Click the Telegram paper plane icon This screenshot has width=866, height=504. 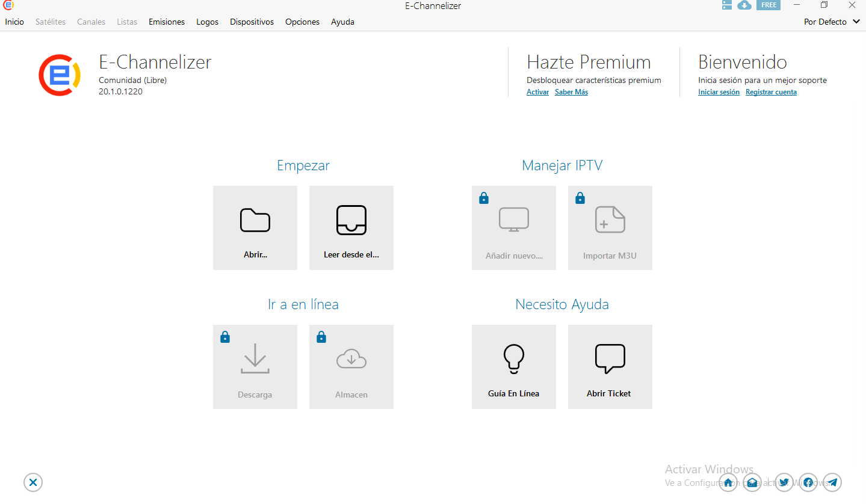pyautogui.click(x=832, y=482)
